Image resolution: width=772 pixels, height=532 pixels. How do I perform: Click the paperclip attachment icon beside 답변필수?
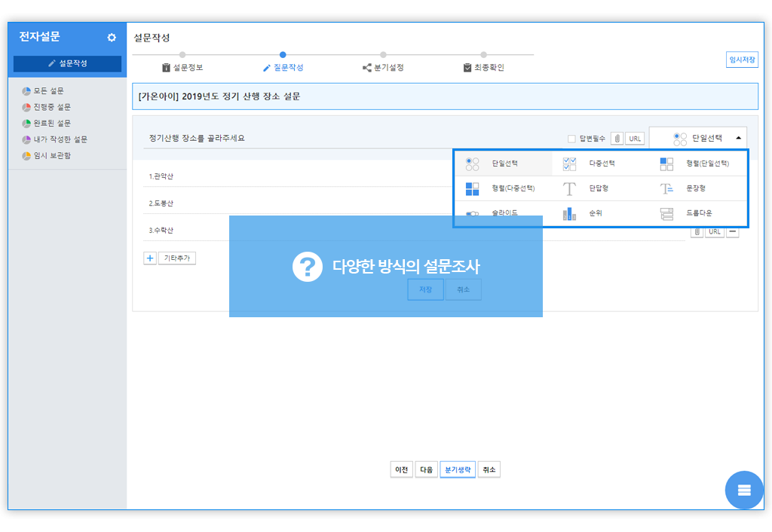tap(617, 139)
